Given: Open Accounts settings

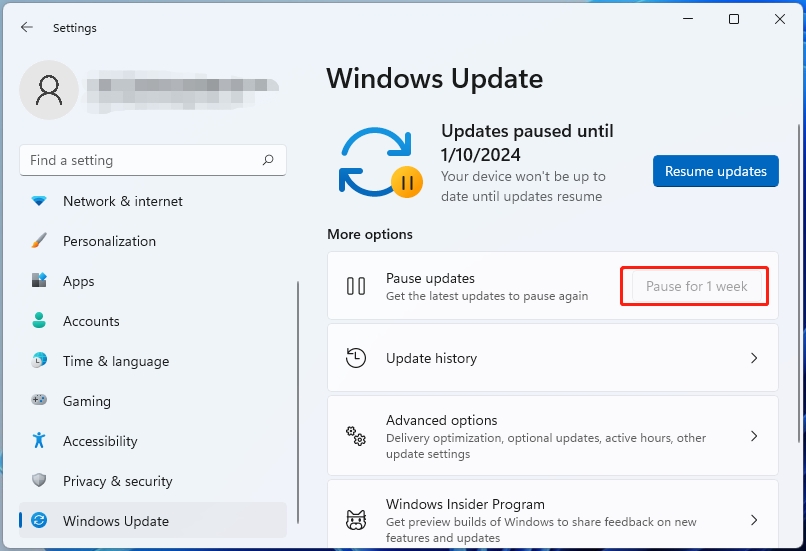Looking at the screenshot, I should [x=153, y=321].
